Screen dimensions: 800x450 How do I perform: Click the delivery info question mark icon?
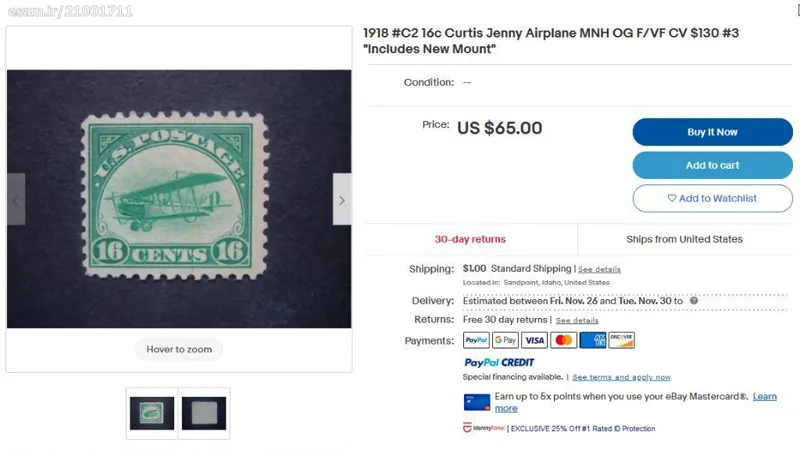click(694, 301)
